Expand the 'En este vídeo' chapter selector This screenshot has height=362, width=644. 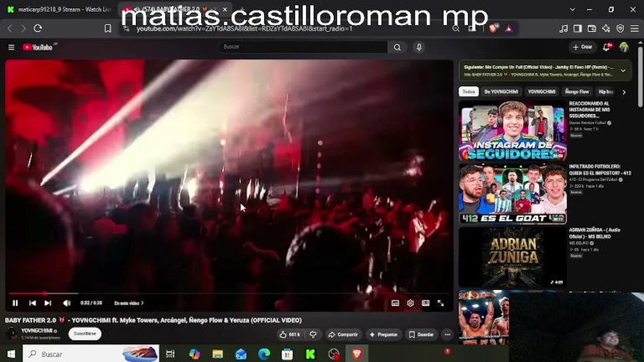click(x=129, y=303)
